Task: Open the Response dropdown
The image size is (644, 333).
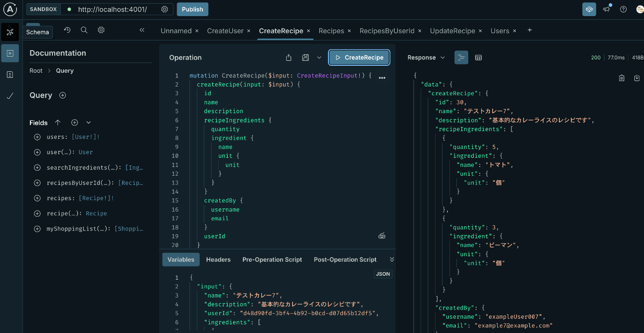Action: click(x=426, y=57)
